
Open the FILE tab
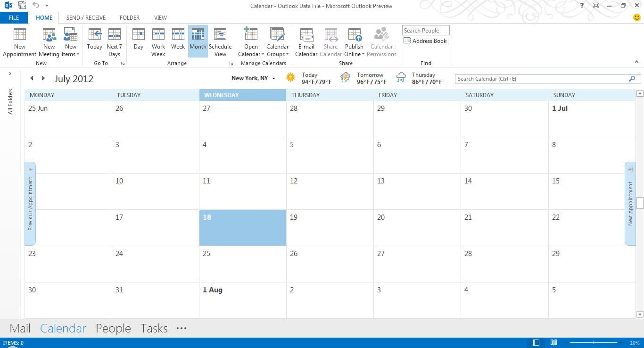pyautogui.click(x=14, y=18)
